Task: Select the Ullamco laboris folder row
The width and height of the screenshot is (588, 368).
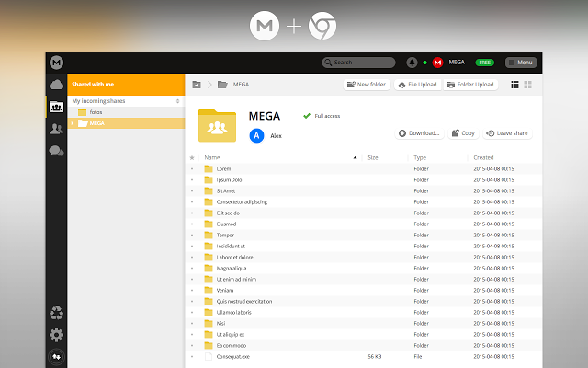Action: click(364, 312)
